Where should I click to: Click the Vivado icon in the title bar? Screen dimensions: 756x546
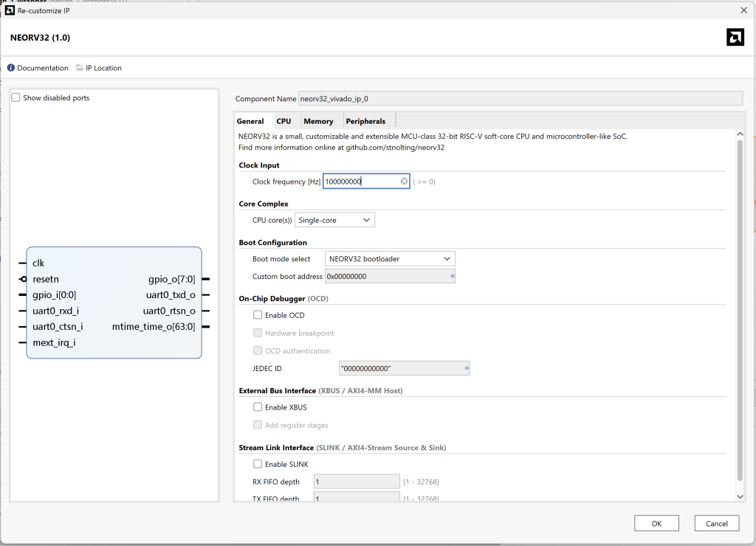coord(10,10)
